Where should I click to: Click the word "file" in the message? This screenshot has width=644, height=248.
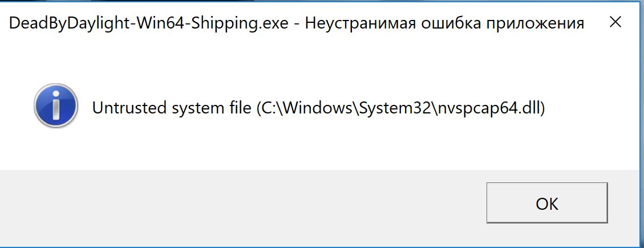[x=236, y=107]
